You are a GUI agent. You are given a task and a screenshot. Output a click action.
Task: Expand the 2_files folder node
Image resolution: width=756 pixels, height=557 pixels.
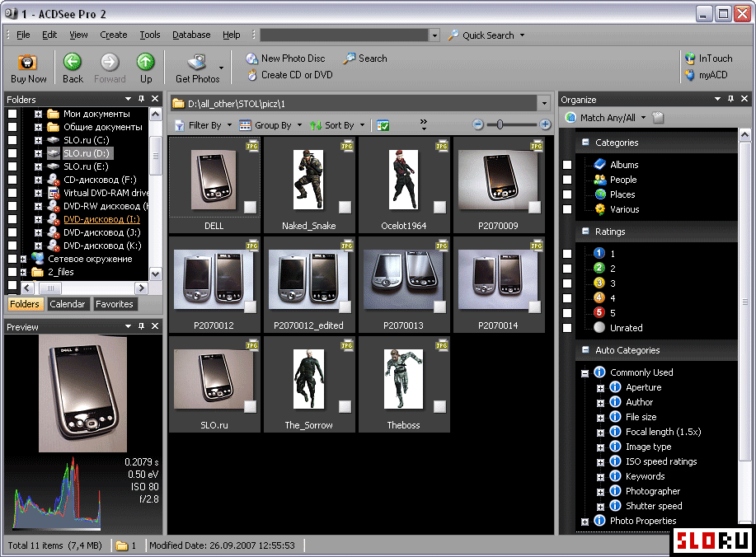pyautogui.click(x=23, y=272)
